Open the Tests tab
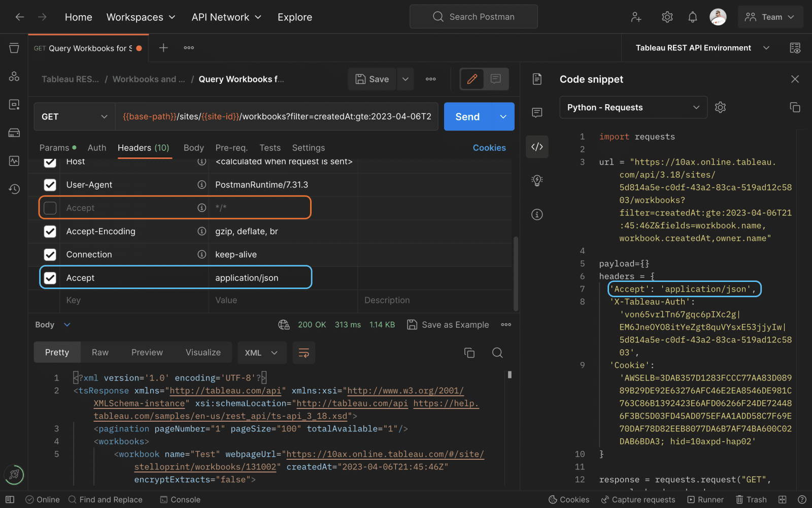 [x=270, y=148]
